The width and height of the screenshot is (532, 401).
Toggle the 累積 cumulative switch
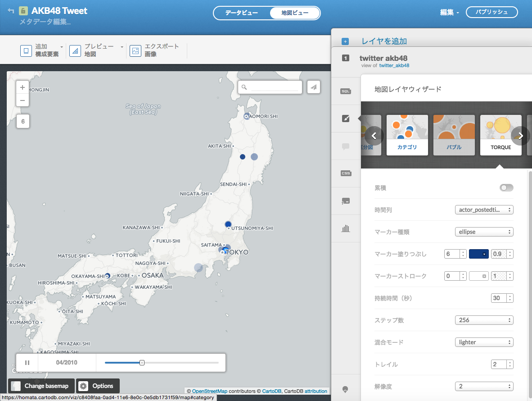click(506, 188)
